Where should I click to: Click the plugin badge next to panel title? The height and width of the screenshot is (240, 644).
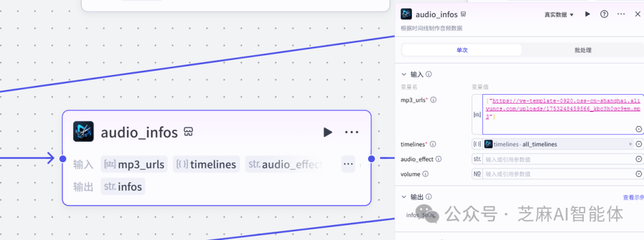click(464, 14)
